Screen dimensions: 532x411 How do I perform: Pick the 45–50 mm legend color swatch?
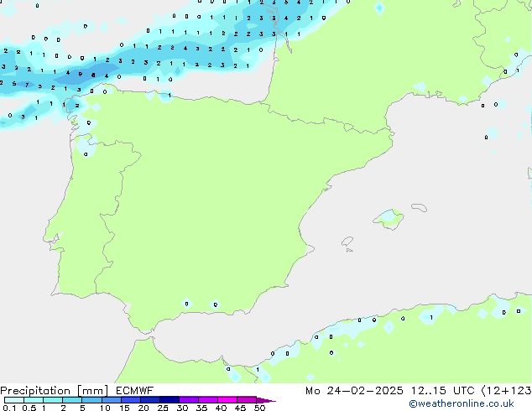(247, 400)
